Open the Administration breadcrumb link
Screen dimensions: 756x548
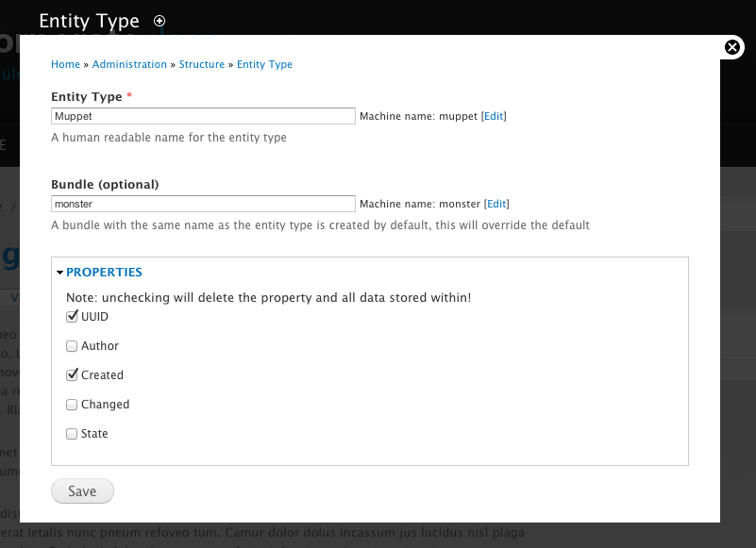coord(129,64)
